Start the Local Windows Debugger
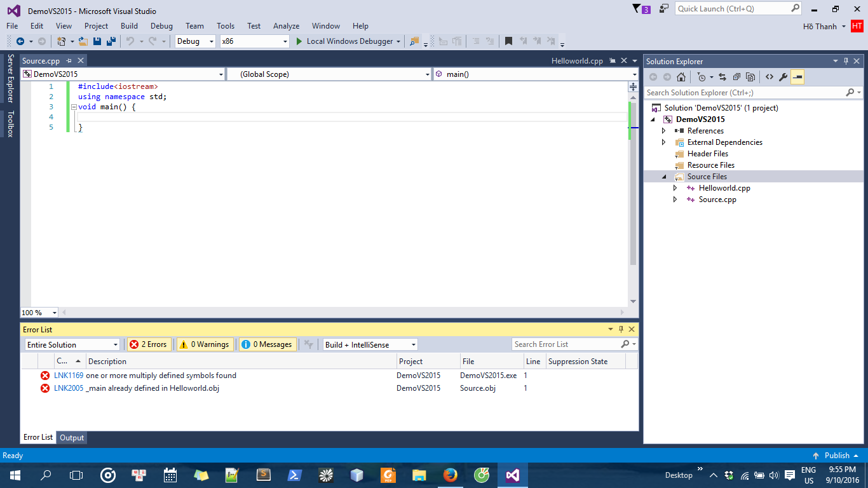This screenshot has height=488, width=868. [349, 41]
